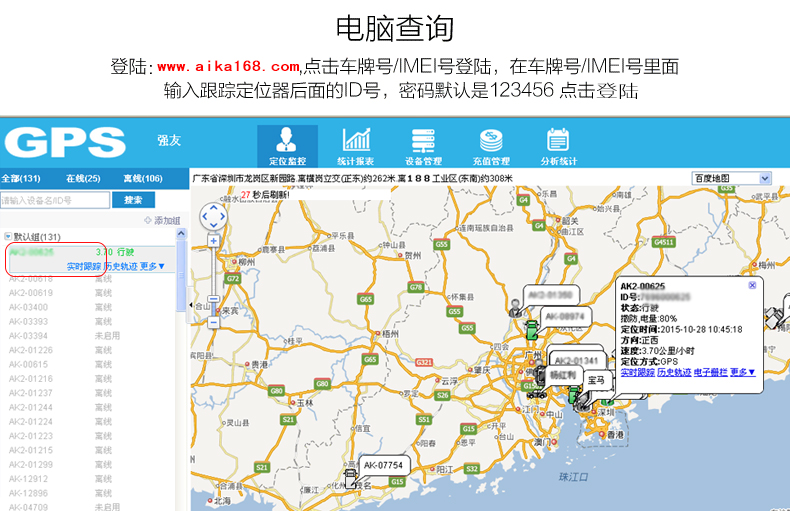Show all devices with 全部(131) tab
The width and height of the screenshot is (790, 511).
click(x=21, y=178)
